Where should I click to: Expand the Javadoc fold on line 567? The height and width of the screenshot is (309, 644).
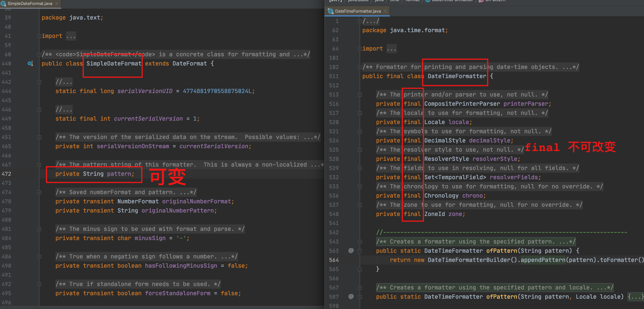point(360,288)
